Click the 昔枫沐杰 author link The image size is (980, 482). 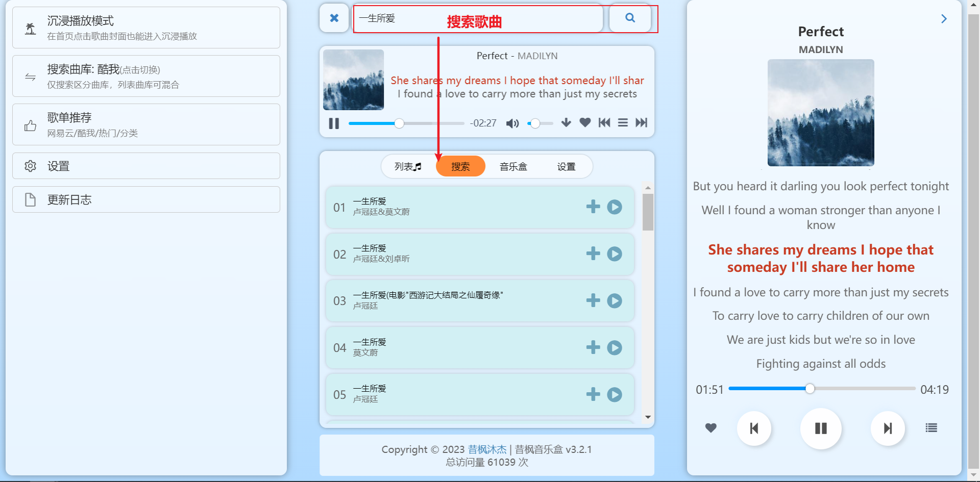(487, 449)
